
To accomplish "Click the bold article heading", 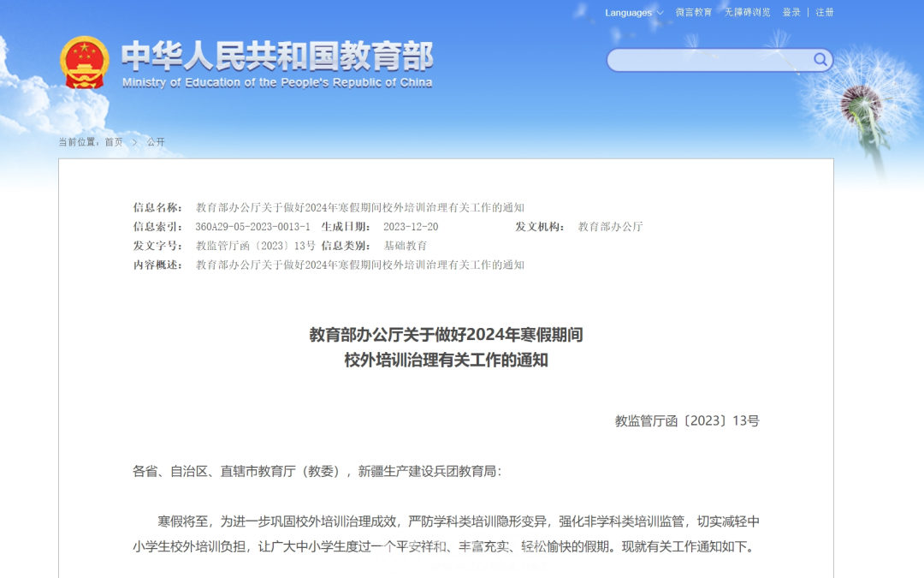I will coord(446,348).
